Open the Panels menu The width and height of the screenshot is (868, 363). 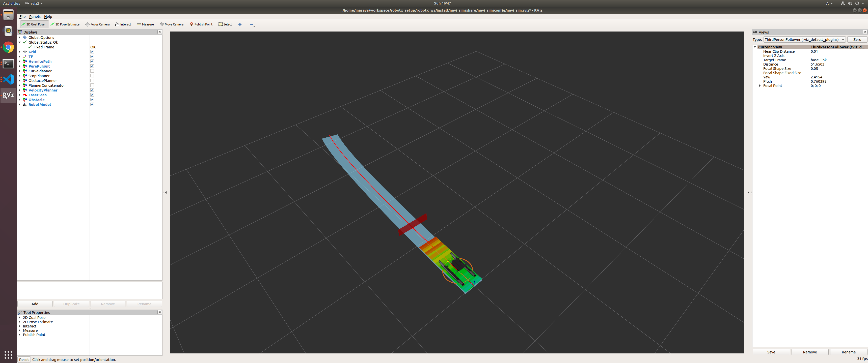(35, 16)
